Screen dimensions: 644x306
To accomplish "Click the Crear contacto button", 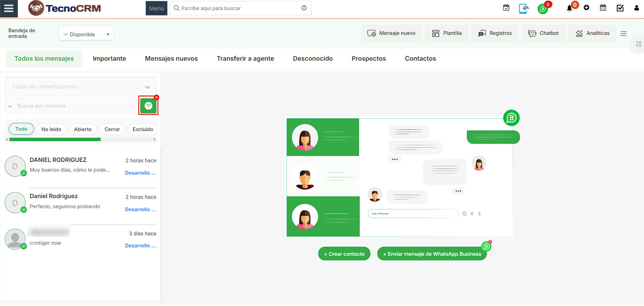I will [x=344, y=254].
